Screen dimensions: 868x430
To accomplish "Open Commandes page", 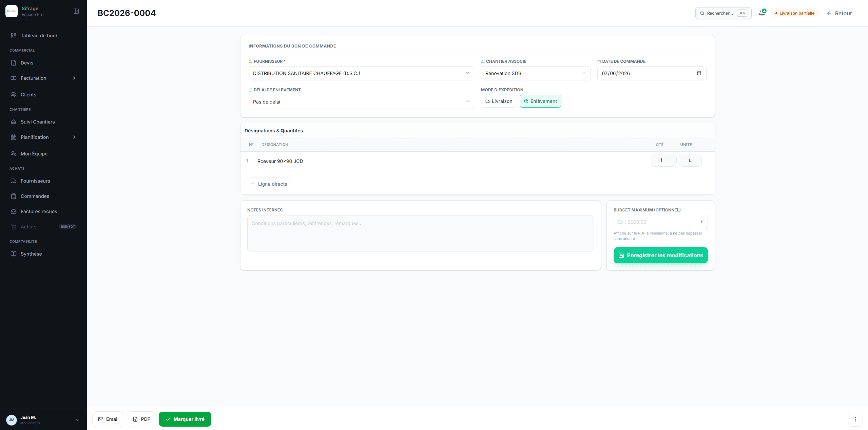I will pos(43,196).
